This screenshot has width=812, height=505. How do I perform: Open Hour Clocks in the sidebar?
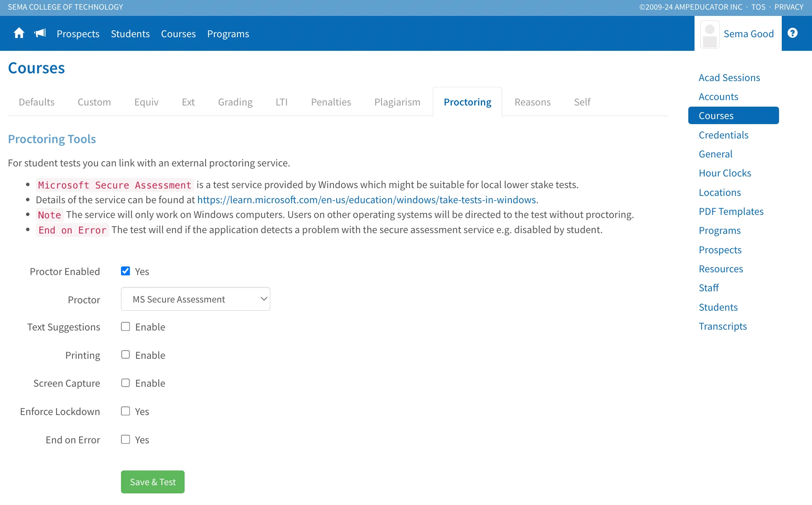point(725,173)
